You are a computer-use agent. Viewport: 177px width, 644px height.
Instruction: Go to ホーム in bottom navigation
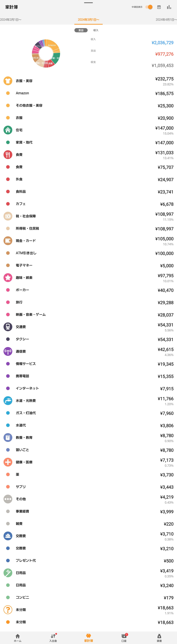click(17, 638)
